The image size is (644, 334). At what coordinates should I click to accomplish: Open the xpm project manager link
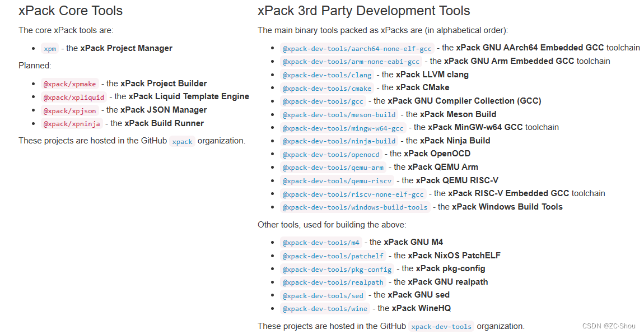pyautogui.click(x=50, y=49)
